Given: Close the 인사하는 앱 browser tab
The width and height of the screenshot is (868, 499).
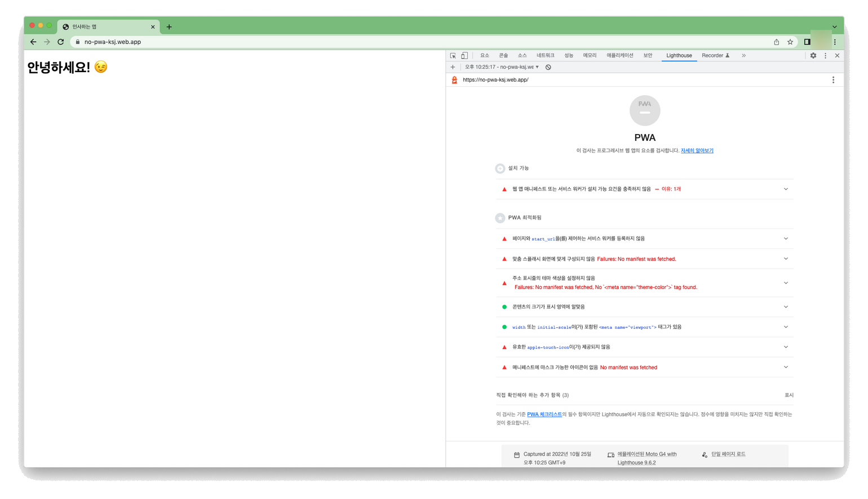Looking at the screenshot, I should click(x=153, y=26).
